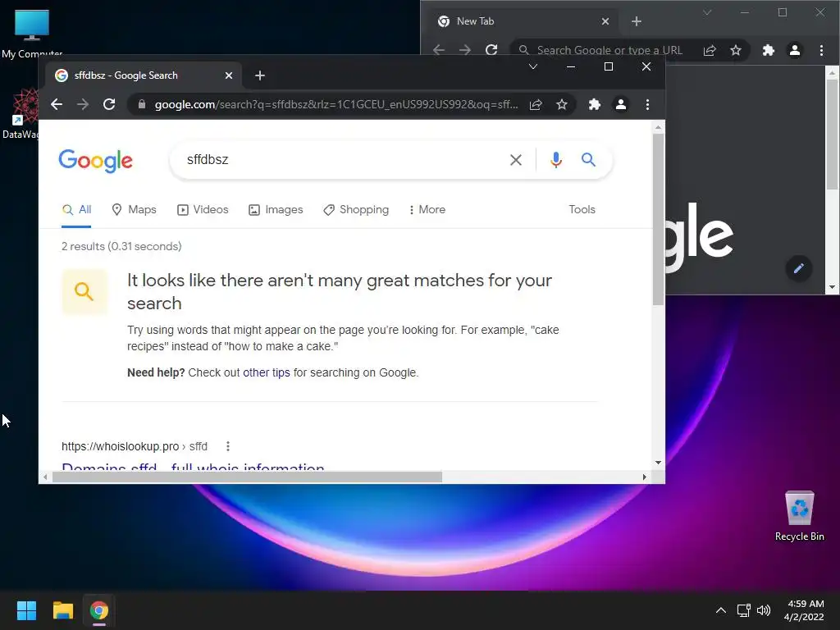
Task: Add a new tab in the background Chrome window
Action: (637, 21)
